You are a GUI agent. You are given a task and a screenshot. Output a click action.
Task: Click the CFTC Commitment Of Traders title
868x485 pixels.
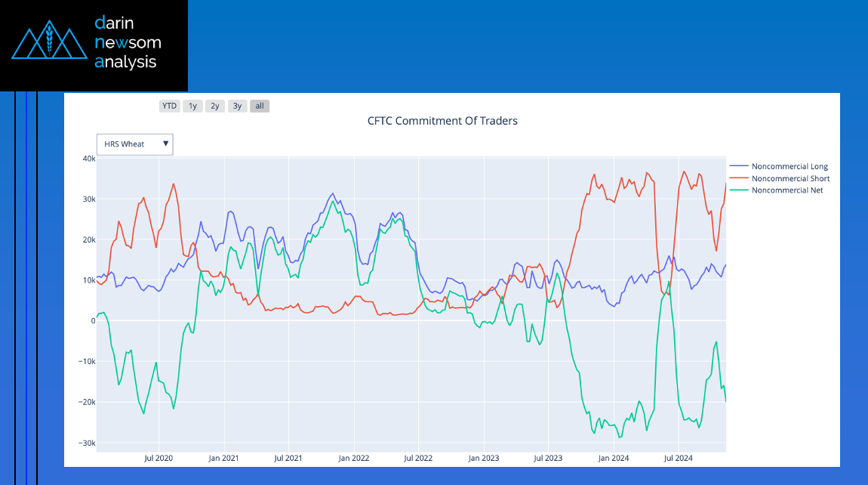pyautogui.click(x=442, y=121)
